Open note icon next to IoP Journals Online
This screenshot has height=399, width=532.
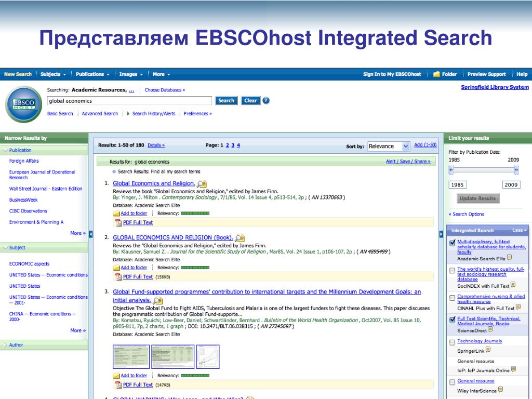click(513, 369)
